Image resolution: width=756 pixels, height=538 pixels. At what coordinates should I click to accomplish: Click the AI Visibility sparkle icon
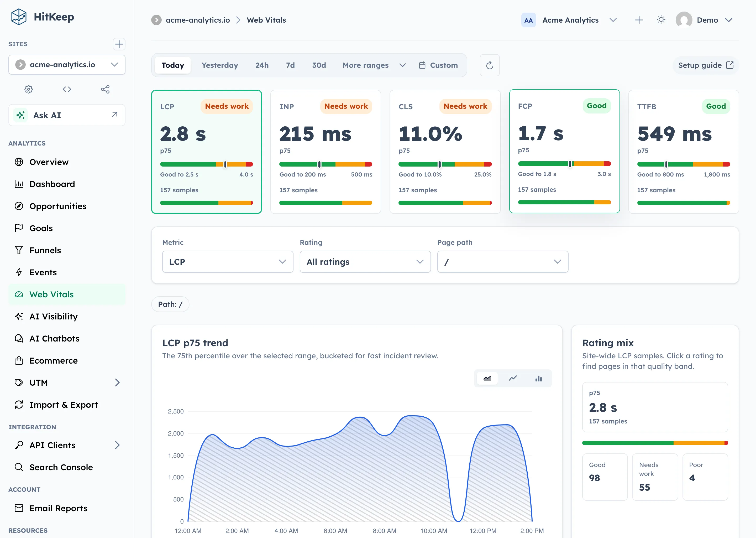pyautogui.click(x=19, y=316)
